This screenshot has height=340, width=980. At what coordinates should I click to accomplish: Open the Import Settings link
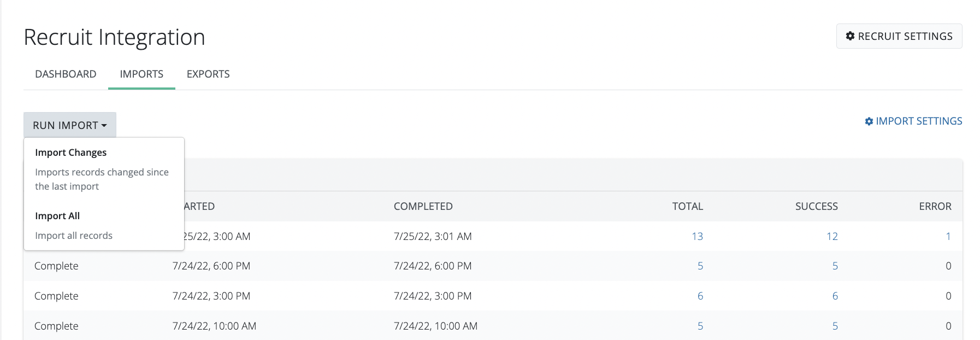tap(919, 121)
